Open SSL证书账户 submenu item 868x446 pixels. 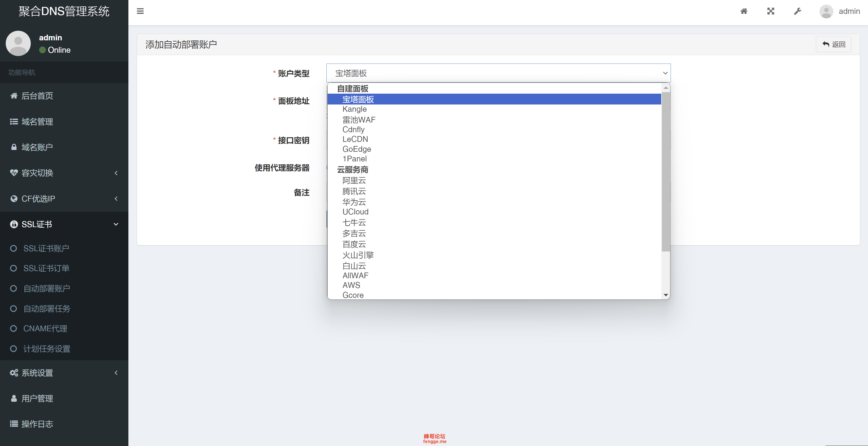tap(64, 248)
